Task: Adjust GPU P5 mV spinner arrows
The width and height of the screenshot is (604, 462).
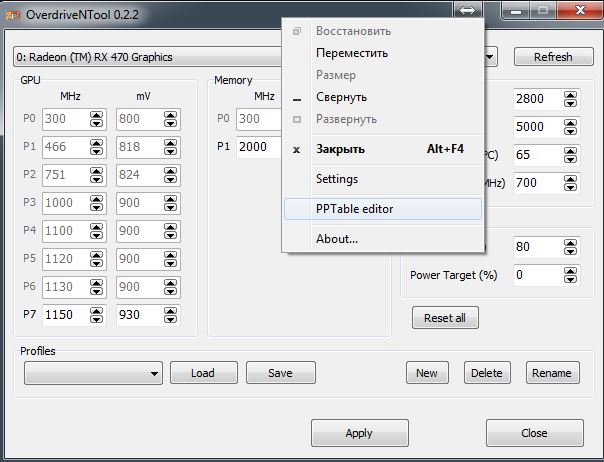Action: [x=170, y=259]
